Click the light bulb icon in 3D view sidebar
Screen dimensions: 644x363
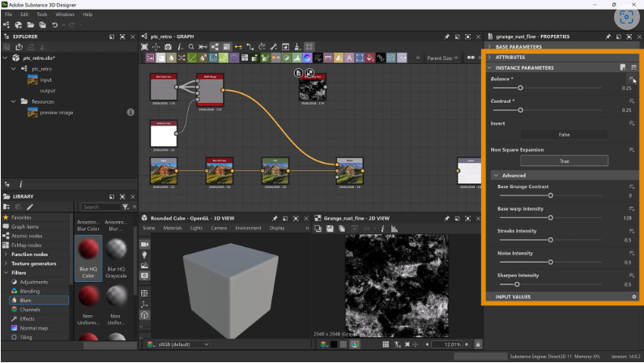pyautogui.click(x=144, y=255)
